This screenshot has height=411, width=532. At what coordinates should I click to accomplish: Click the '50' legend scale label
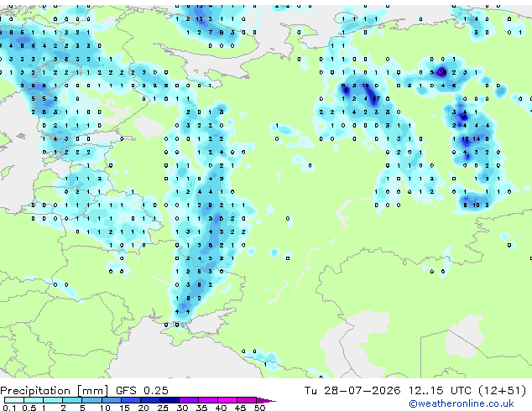[259, 408]
